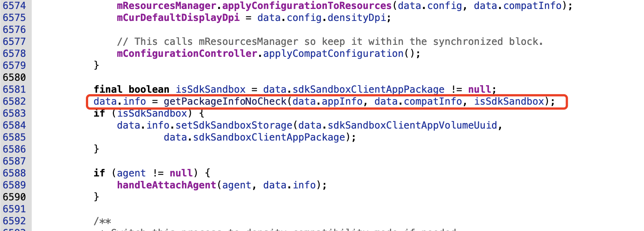
Task: Click line number 6574
Action: coord(14,6)
